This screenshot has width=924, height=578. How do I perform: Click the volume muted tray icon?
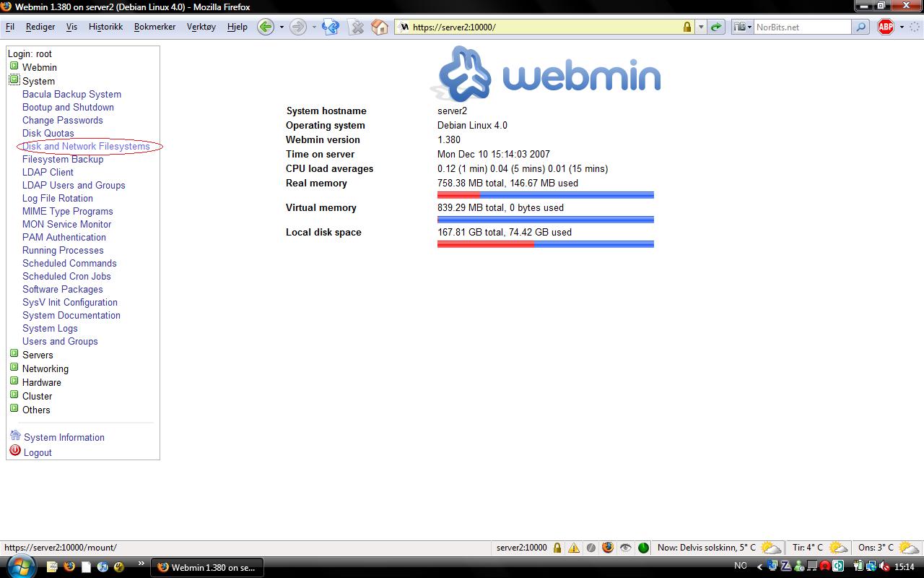pos(885,566)
